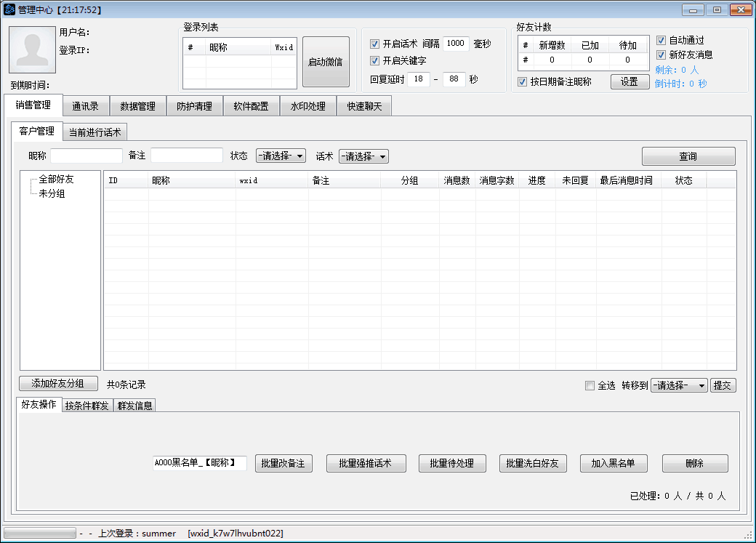Sort table by wxid column header
Screen dimensions: 756x543
pyautogui.click(x=271, y=180)
